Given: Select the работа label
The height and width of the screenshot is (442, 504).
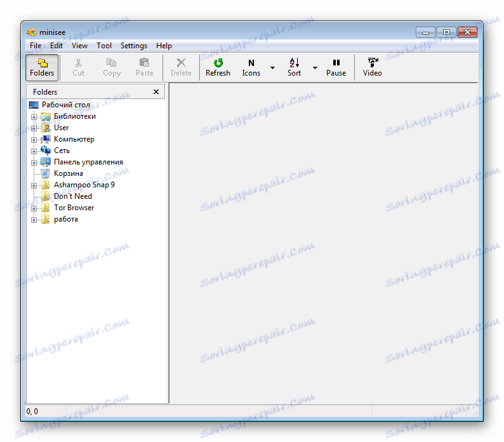Looking at the screenshot, I should (66, 219).
